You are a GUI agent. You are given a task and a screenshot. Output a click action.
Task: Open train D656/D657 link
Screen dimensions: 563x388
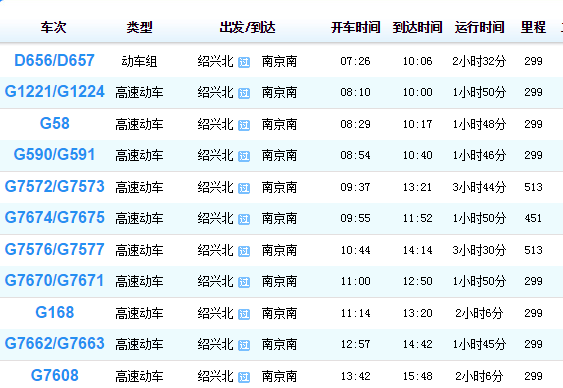(x=54, y=60)
